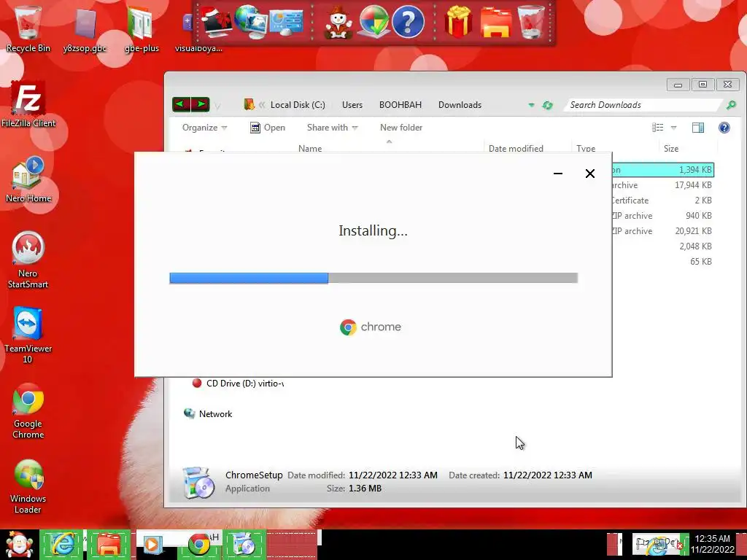Toggle the Explorer preview pane icon

tap(698, 128)
